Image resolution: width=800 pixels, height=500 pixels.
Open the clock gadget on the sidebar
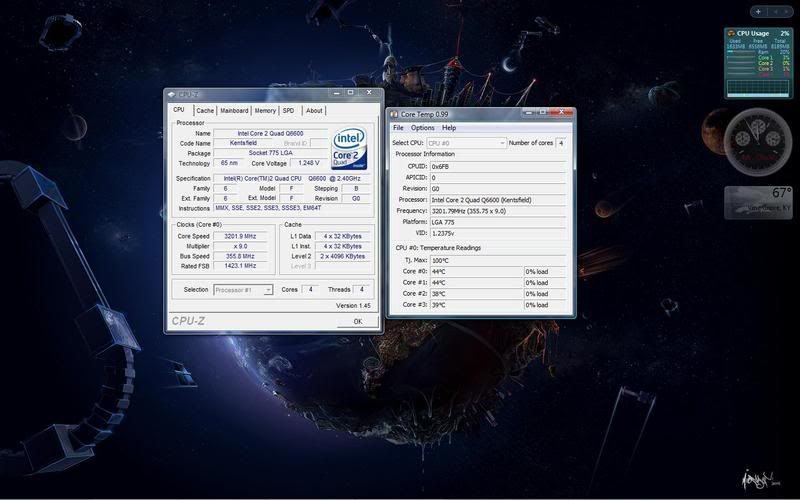point(758,141)
